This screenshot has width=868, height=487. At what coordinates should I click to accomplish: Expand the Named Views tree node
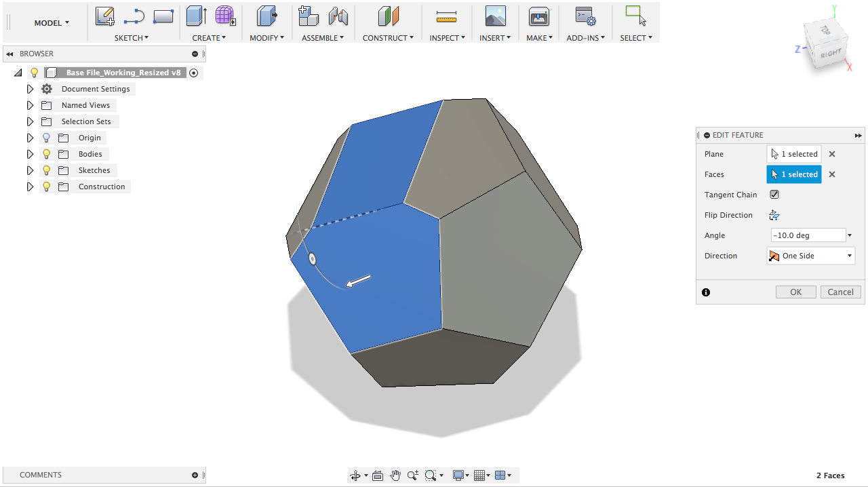click(30, 105)
